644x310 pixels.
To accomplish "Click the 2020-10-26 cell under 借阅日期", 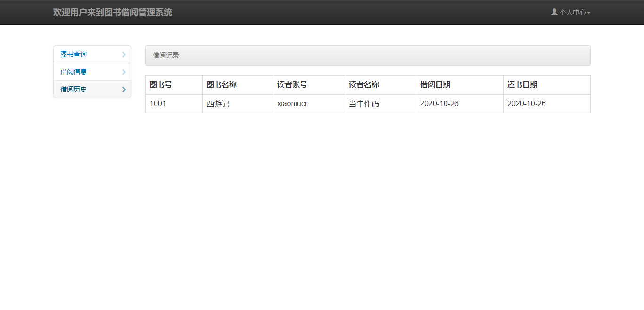I will tap(460, 104).
